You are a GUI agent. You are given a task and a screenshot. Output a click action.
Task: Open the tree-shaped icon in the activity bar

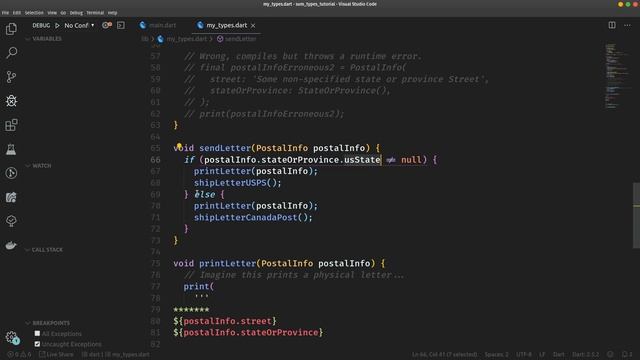tap(11, 221)
